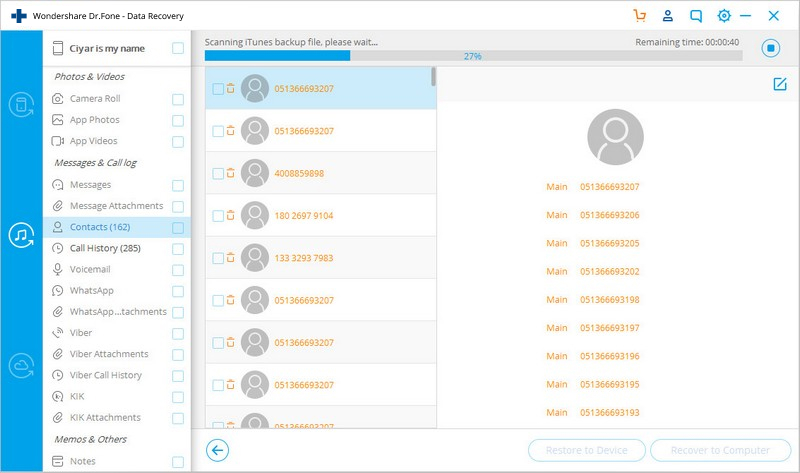
Task: Go back using the left arrow button
Action: click(x=217, y=450)
